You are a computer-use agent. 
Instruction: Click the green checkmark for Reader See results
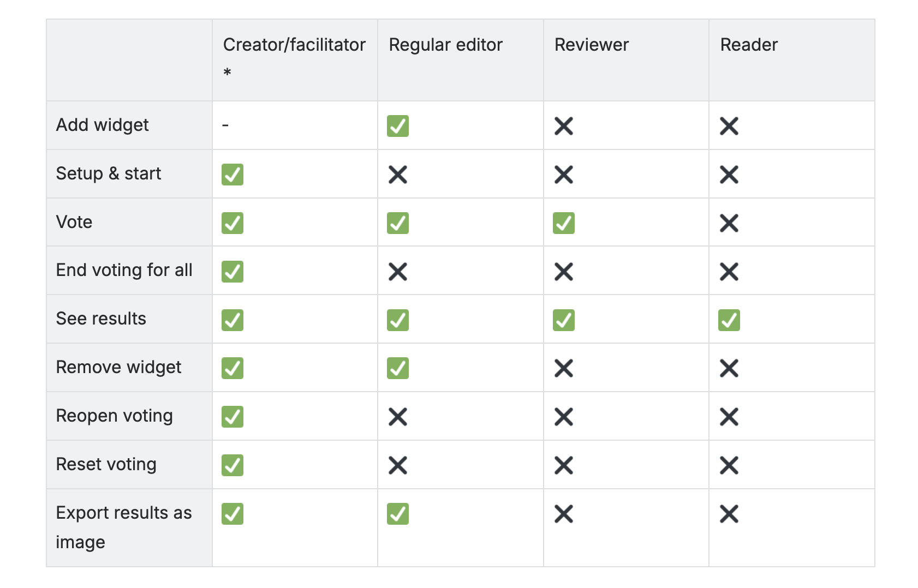click(x=729, y=320)
